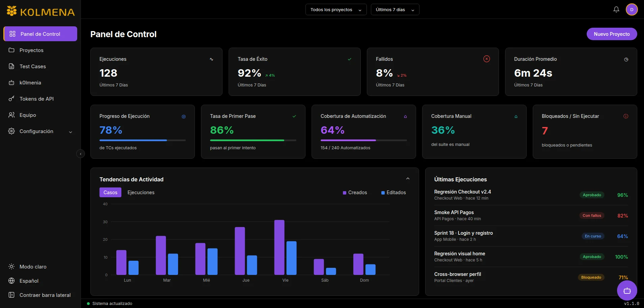
Task: Click the Configuración gear icon
Action: click(x=11, y=131)
